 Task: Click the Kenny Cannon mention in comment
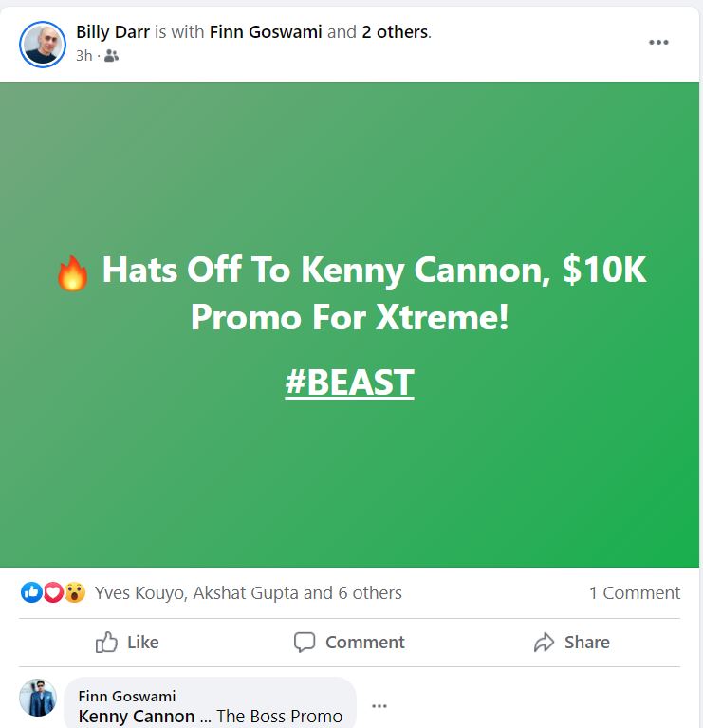(x=137, y=717)
